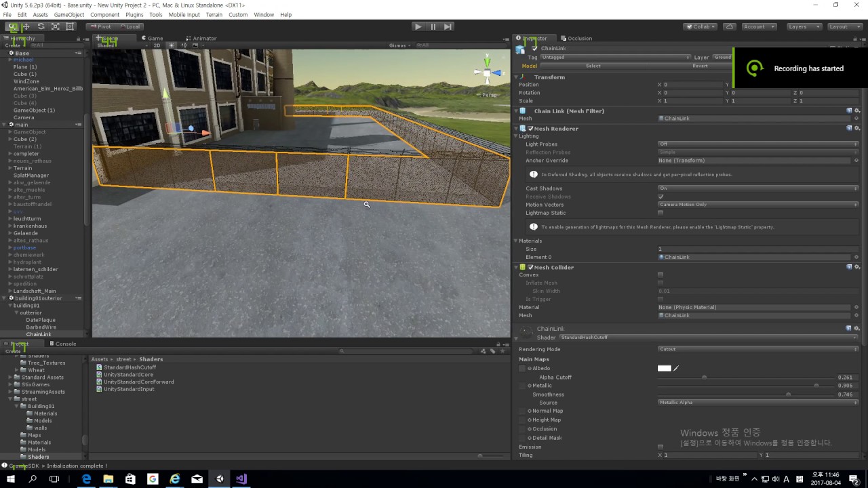Viewport: 868px width, 488px height.
Task: Activate the Hand tool
Action: [x=12, y=26]
